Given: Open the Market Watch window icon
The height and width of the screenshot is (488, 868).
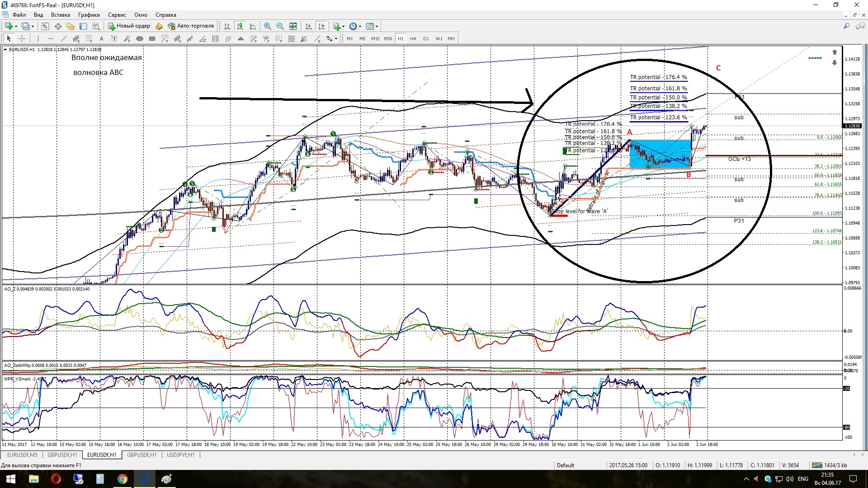Looking at the screenshot, I should pos(45,26).
